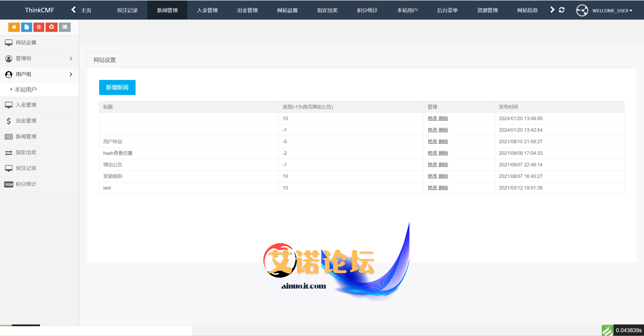This screenshot has width=644, height=336.
Task: Click the refresh icon in the top bar
Action: [562, 10]
